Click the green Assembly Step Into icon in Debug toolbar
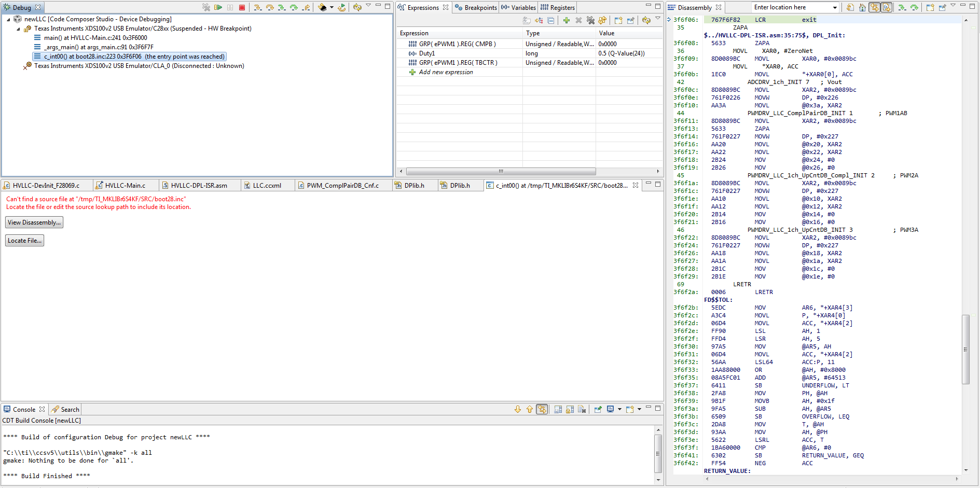Image resolution: width=980 pixels, height=488 pixels. 282,7
